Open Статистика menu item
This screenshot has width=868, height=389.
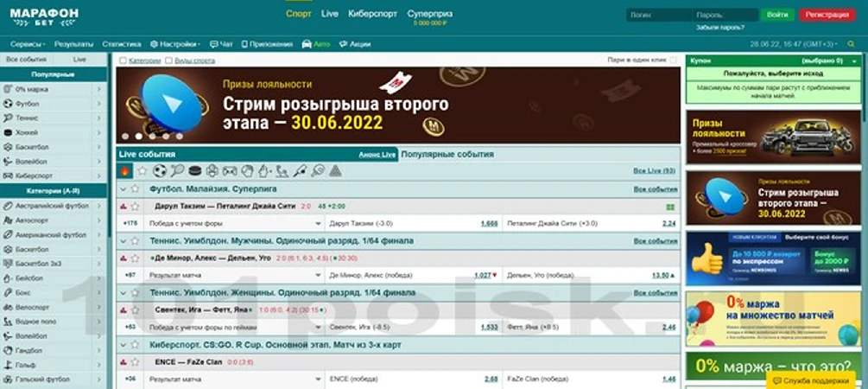(122, 44)
